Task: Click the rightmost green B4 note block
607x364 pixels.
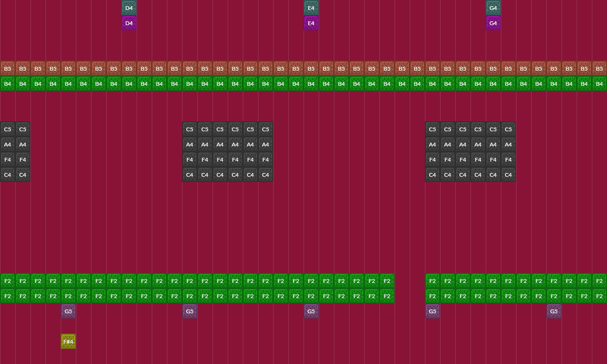Action: coord(599,83)
